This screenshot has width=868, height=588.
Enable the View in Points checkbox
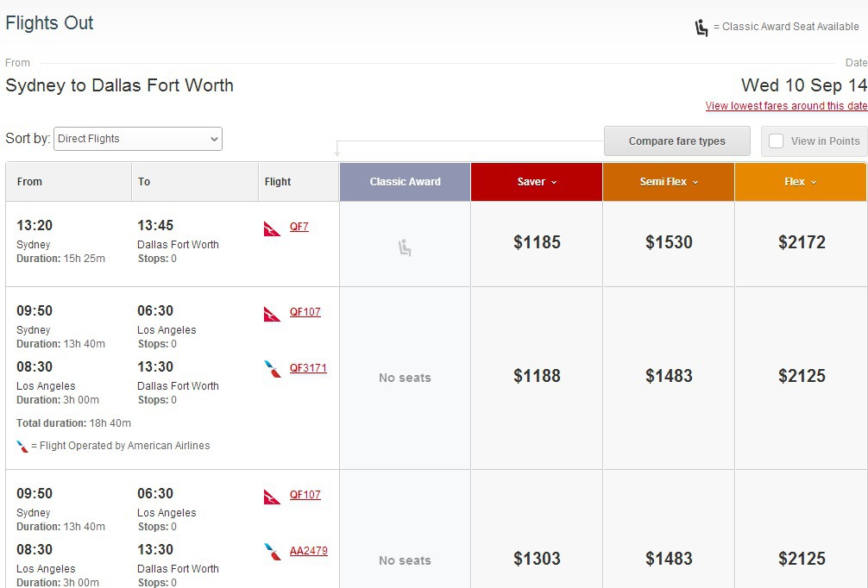coord(777,141)
